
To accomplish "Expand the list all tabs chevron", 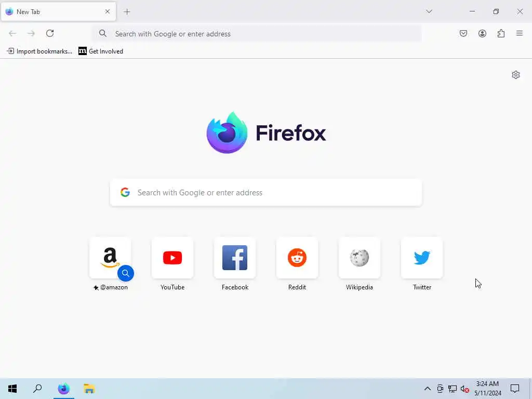I will [x=429, y=11].
